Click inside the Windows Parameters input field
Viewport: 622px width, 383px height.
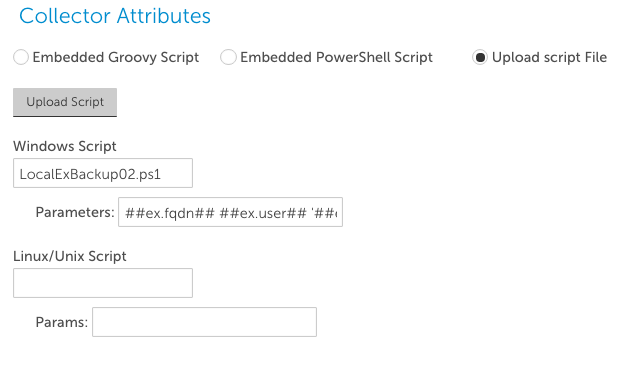tap(230, 212)
